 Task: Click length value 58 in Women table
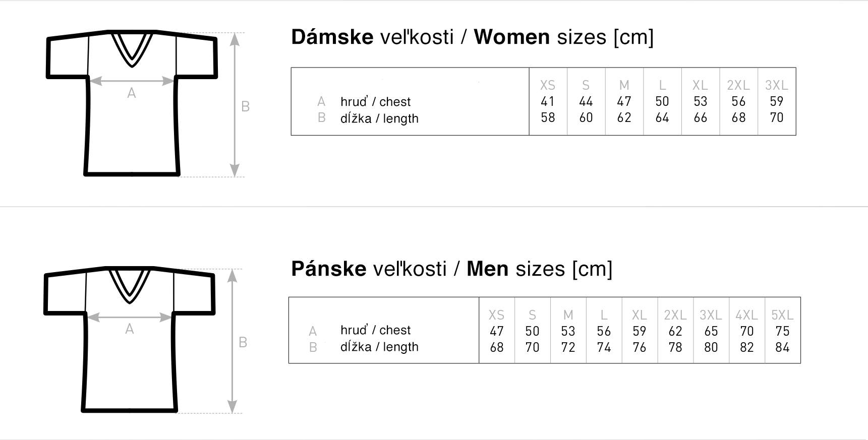(x=548, y=117)
